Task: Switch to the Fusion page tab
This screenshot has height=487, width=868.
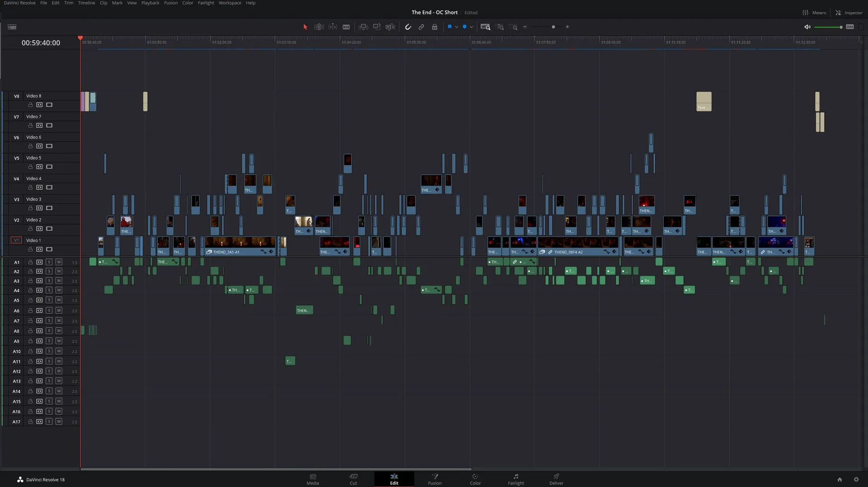Action: click(x=434, y=479)
